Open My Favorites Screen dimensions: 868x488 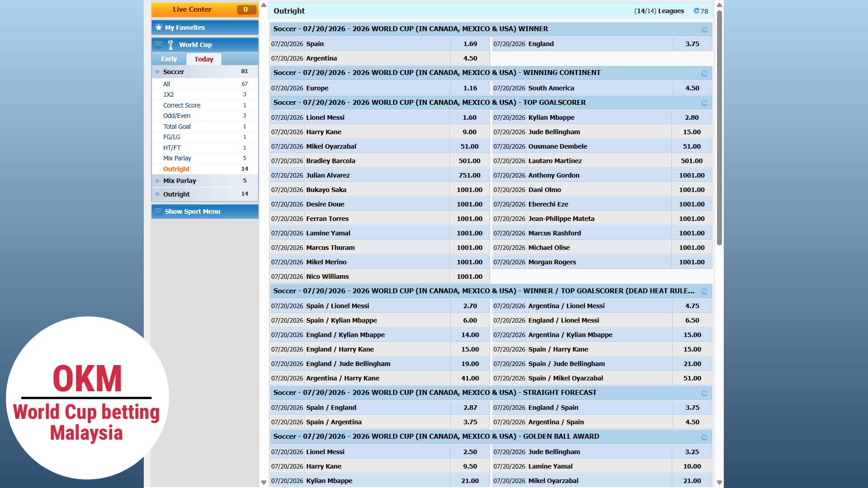pyautogui.click(x=205, y=28)
